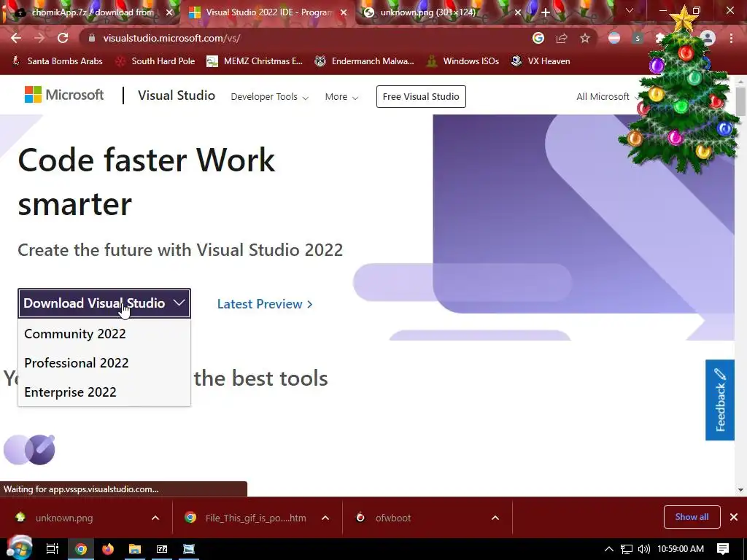Open the new tab plus button
The height and width of the screenshot is (560, 747).
click(546, 12)
